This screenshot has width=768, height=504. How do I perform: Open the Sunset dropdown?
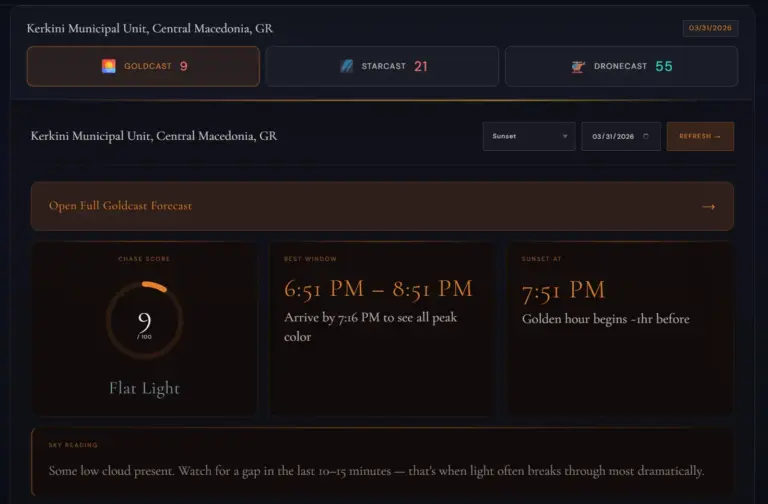tap(529, 136)
